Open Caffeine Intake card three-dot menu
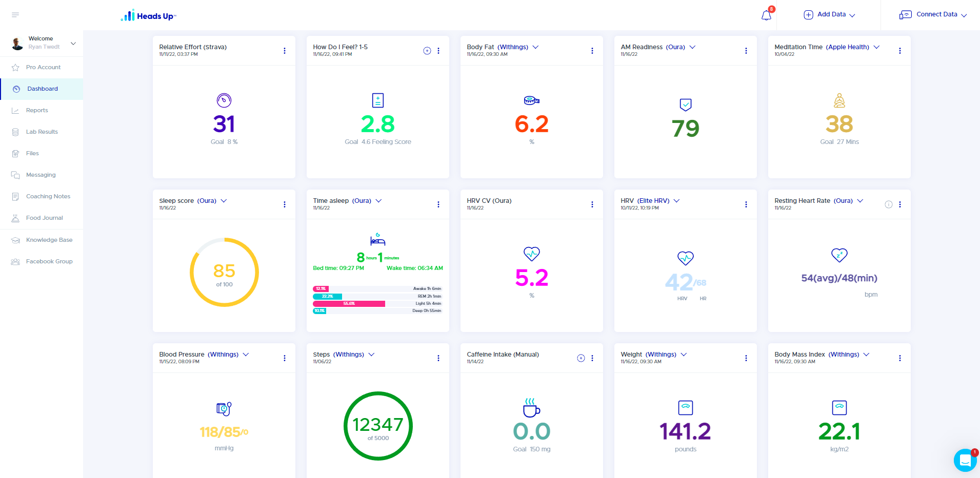The width and height of the screenshot is (980, 478). pyautogui.click(x=592, y=358)
